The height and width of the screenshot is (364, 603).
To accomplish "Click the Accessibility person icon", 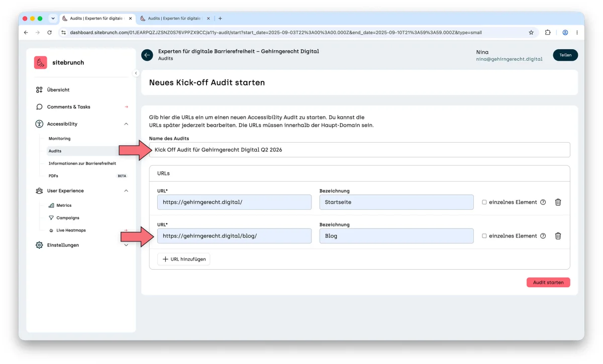I will pyautogui.click(x=39, y=124).
